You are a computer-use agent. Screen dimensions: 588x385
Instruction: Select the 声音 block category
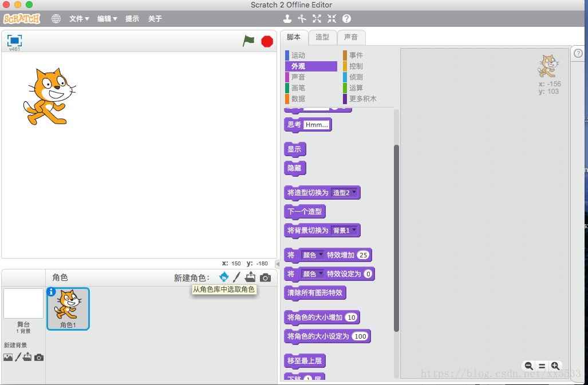pyautogui.click(x=311, y=77)
